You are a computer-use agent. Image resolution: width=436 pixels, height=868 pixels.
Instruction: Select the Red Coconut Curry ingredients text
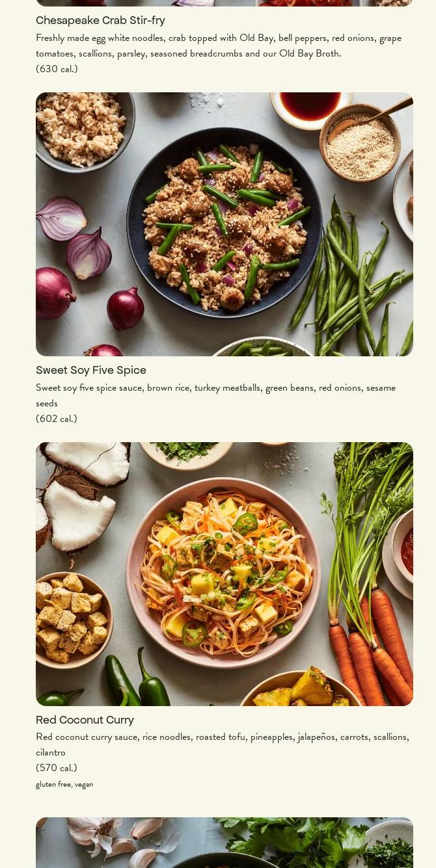223,744
